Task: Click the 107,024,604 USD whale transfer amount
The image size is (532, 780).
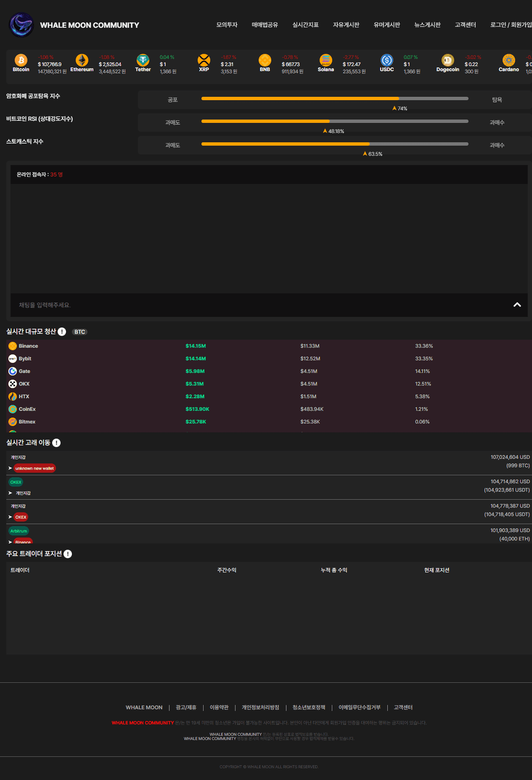Action: point(510,457)
